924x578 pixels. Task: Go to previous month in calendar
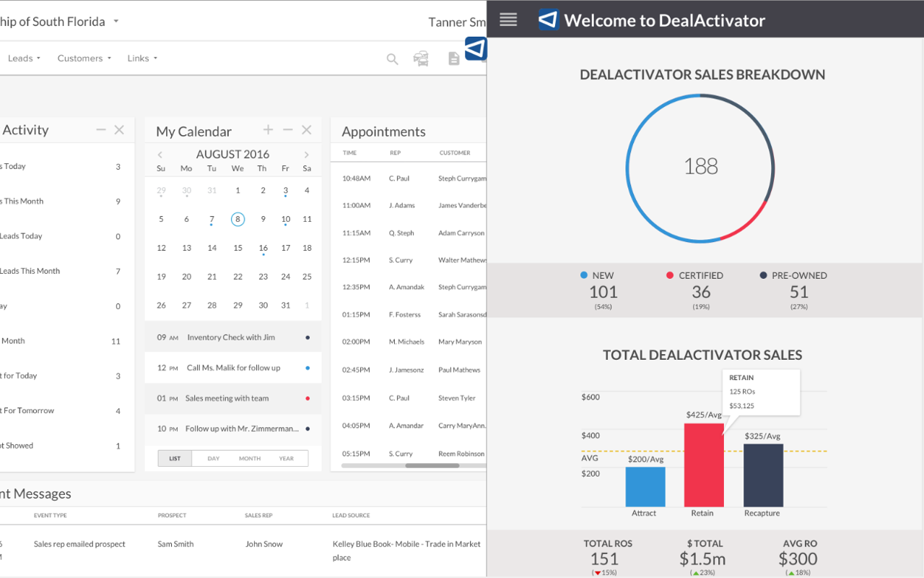click(x=160, y=155)
